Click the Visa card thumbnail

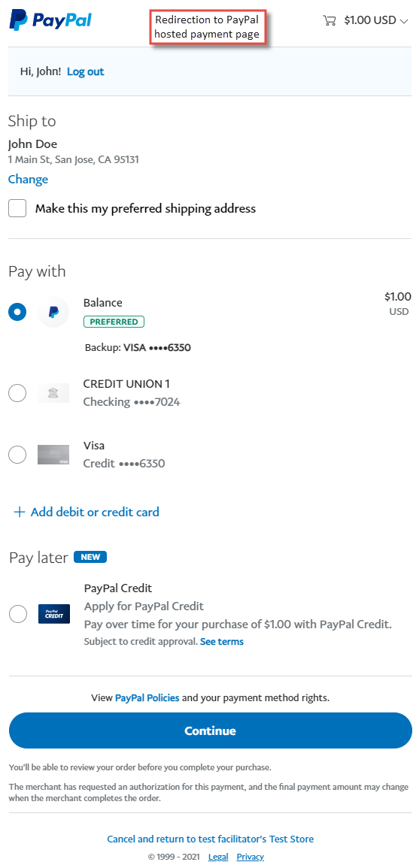pyautogui.click(x=53, y=455)
